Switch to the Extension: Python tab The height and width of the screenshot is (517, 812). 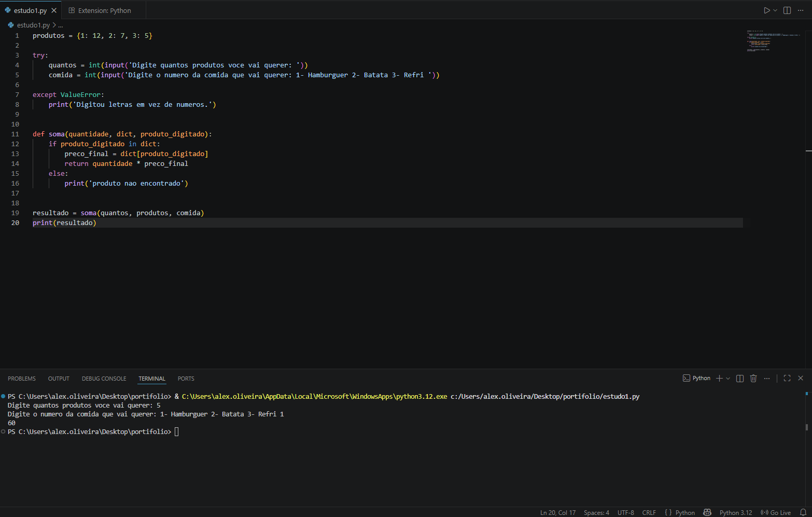click(x=104, y=10)
